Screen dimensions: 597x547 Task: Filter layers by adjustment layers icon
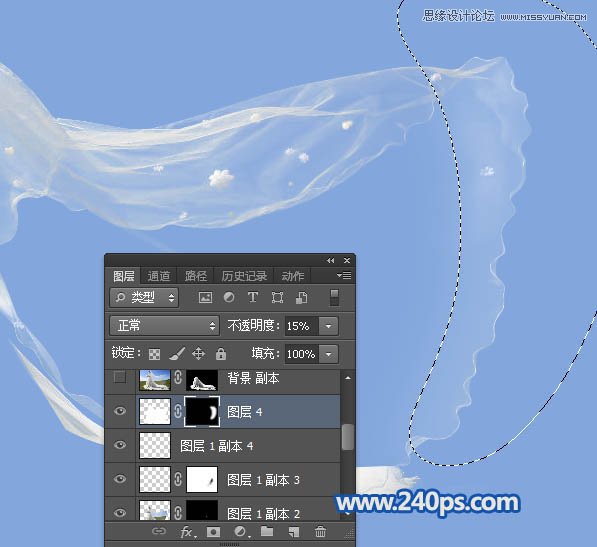coord(229,297)
